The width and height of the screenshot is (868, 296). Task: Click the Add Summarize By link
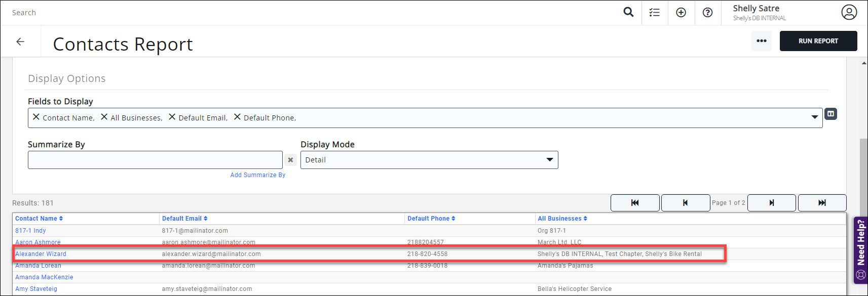click(x=257, y=175)
